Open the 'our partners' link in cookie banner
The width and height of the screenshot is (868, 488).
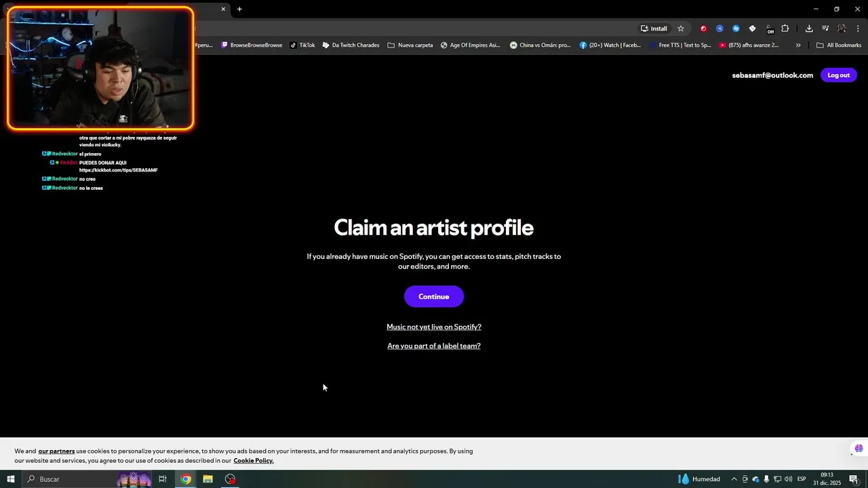56,451
